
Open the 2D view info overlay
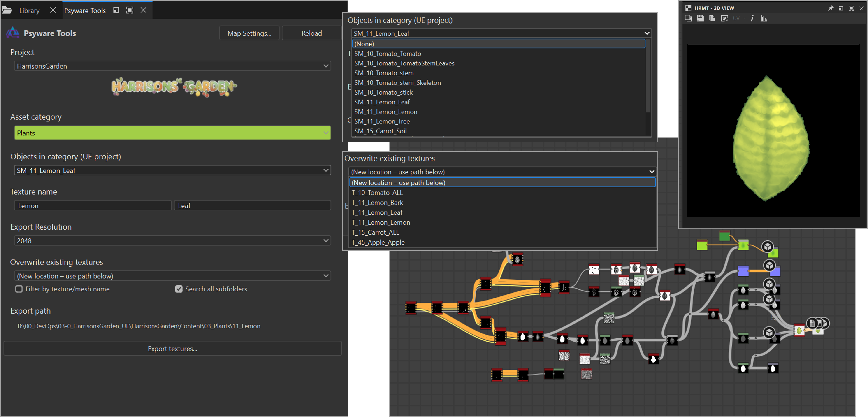(752, 19)
